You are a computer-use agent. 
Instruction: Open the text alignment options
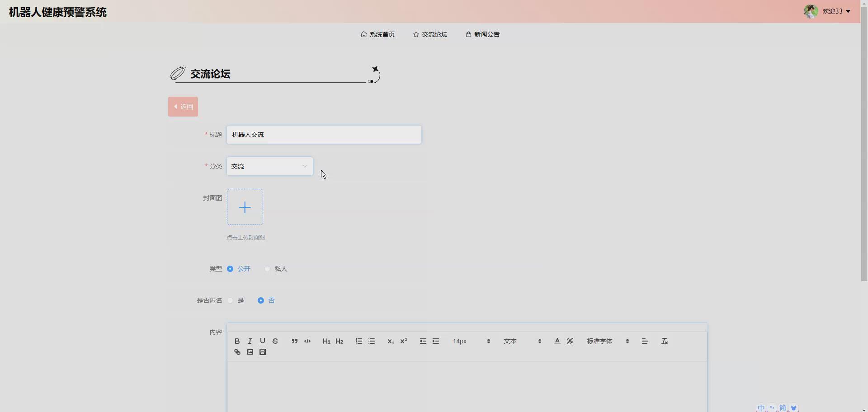645,341
